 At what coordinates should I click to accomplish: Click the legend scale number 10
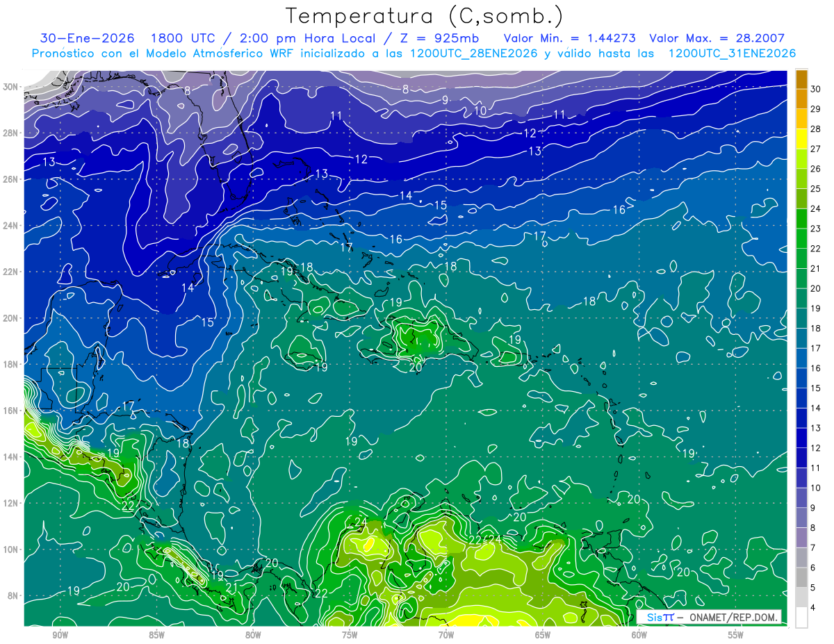(816, 488)
